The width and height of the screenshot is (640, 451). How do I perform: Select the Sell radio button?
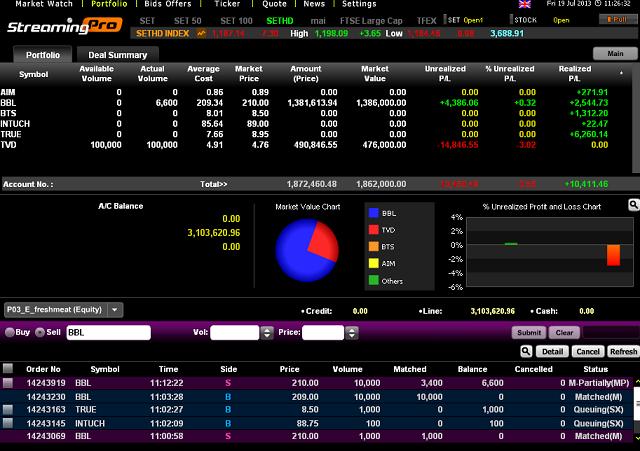[x=40, y=333]
